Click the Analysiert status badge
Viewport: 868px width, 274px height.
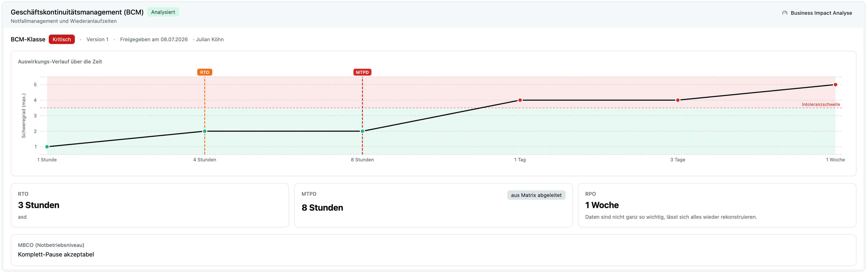pyautogui.click(x=163, y=12)
